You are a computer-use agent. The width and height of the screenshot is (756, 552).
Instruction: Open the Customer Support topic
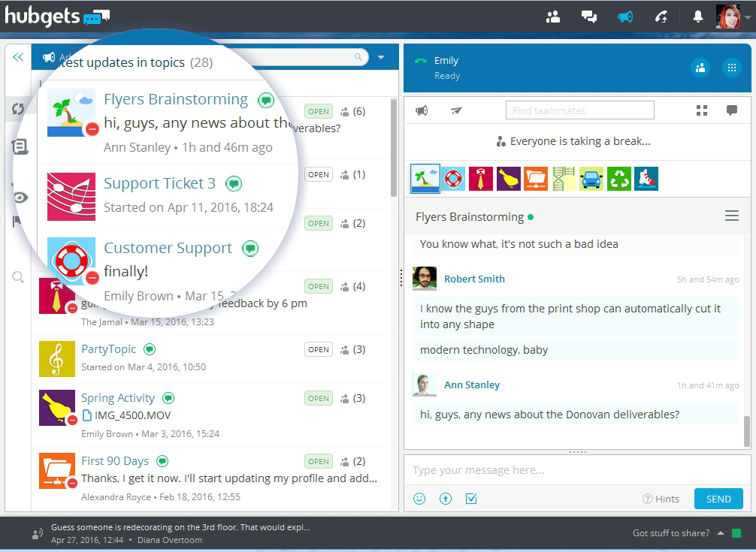tap(168, 248)
